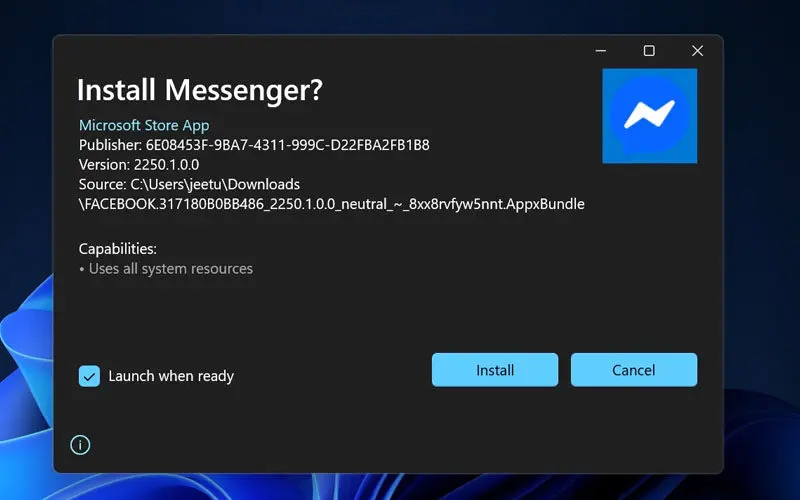Screen dimensions: 800x500
Task: Click the Install button
Action: coord(495,370)
